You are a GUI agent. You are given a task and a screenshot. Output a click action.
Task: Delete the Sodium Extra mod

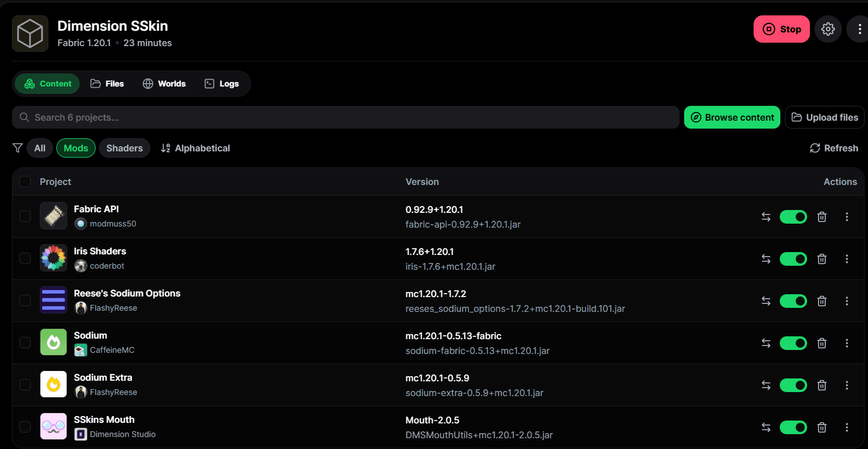(822, 385)
